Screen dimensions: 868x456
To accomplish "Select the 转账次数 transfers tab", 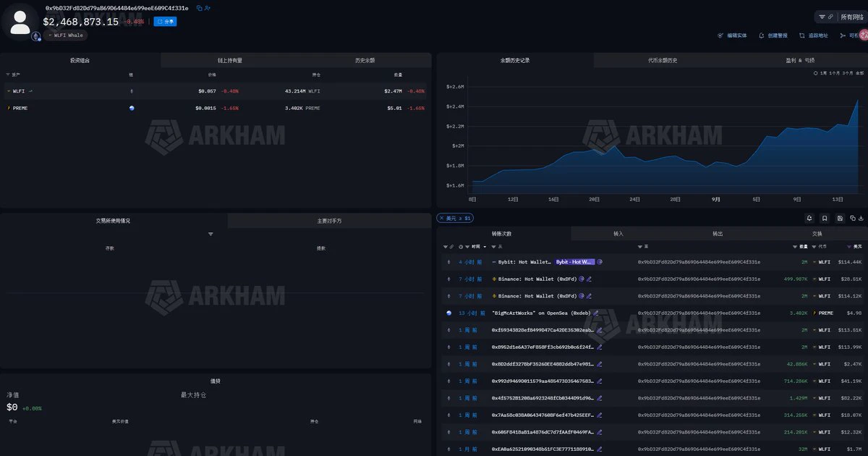I will click(502, 234).
